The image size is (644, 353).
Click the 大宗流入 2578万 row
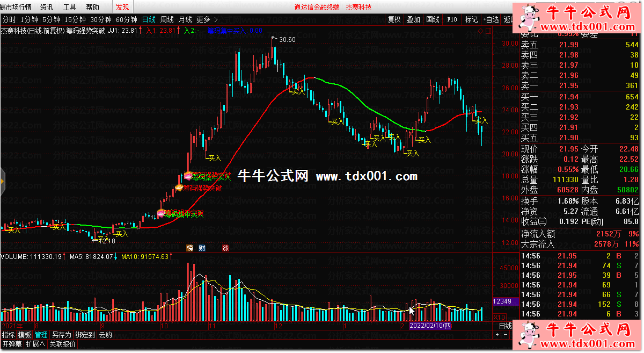point(580,244)
